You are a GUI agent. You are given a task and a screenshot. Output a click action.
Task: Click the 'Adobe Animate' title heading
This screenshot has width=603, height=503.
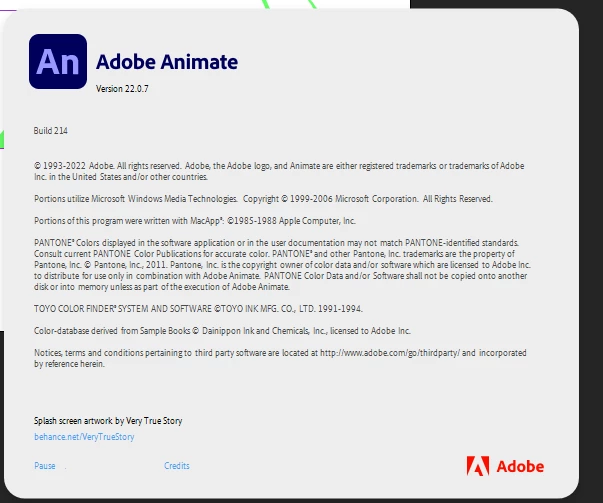point(167,62)
